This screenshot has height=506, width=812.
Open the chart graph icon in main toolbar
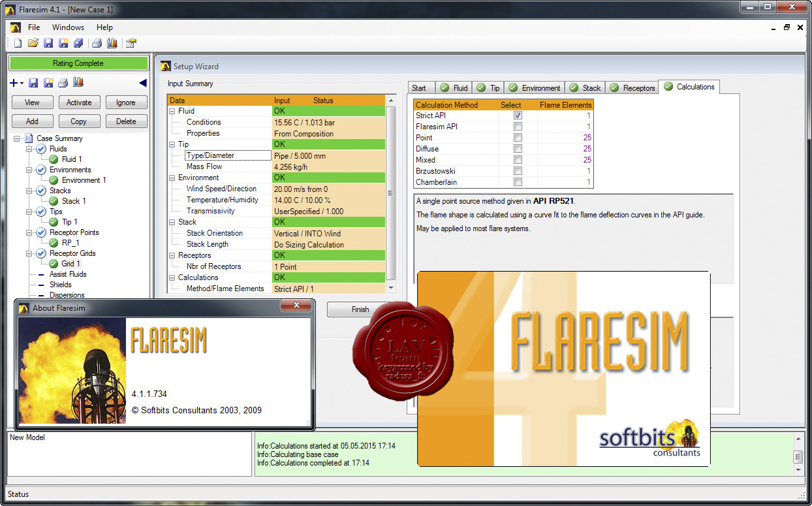tap(112, 44)
